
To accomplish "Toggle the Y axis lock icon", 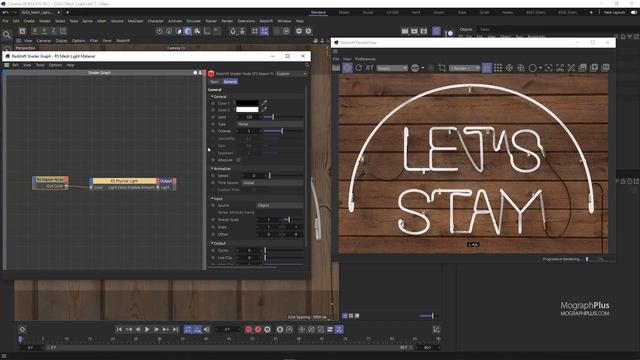I will point(44,31).
